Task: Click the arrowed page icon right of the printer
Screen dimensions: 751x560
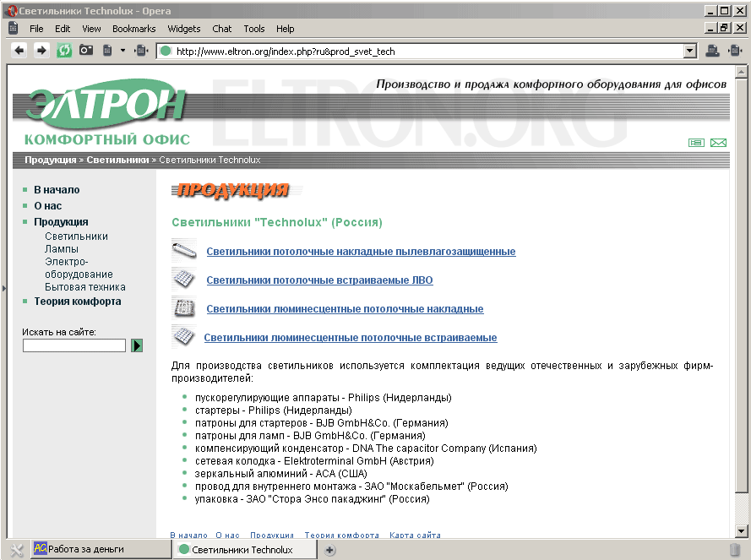Action: coord(735,51)
